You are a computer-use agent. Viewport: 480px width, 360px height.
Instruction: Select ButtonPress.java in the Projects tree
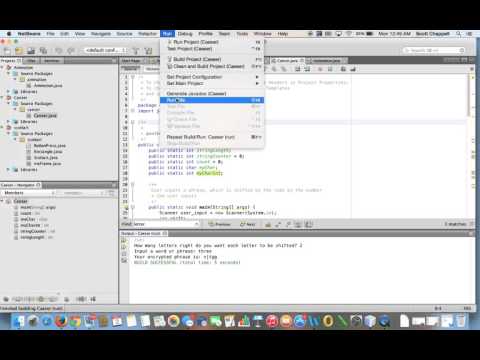click(49, 146)
